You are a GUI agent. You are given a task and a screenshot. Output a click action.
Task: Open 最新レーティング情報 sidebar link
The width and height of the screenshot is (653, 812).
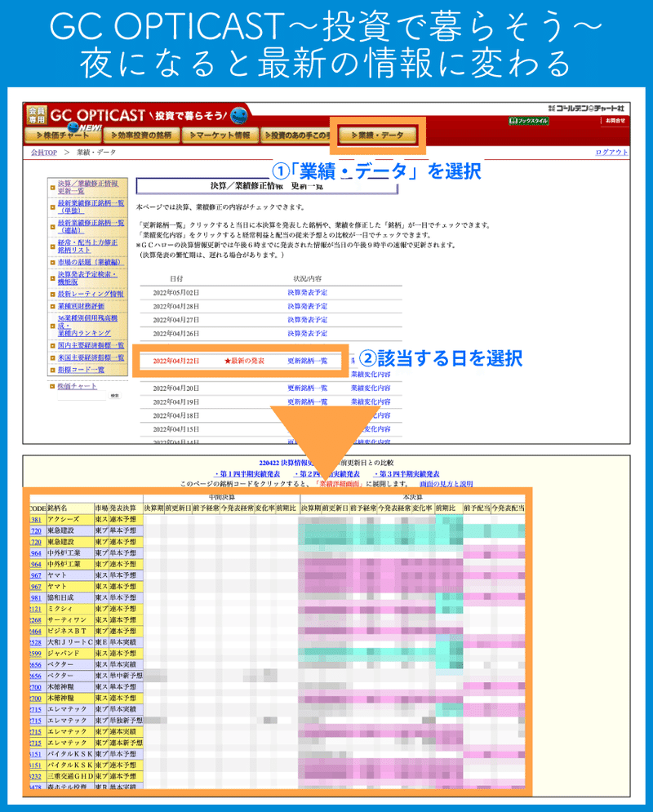point(91,294)
